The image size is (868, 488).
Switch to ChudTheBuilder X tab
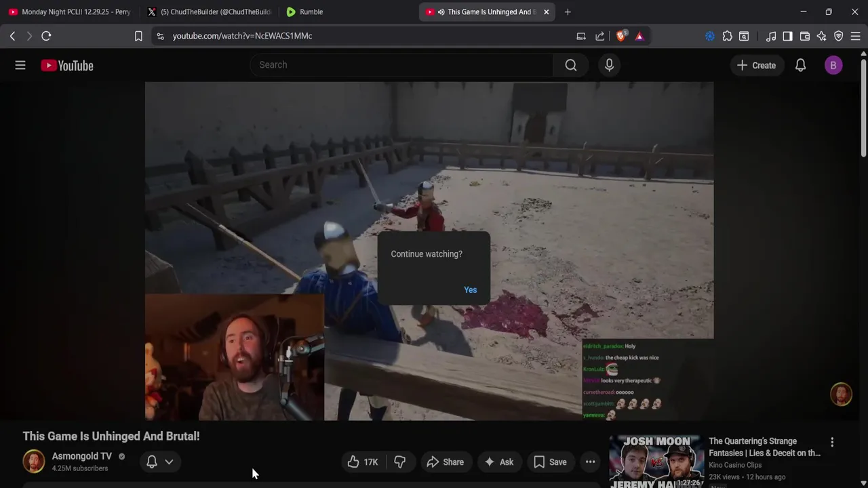[209, 12]
